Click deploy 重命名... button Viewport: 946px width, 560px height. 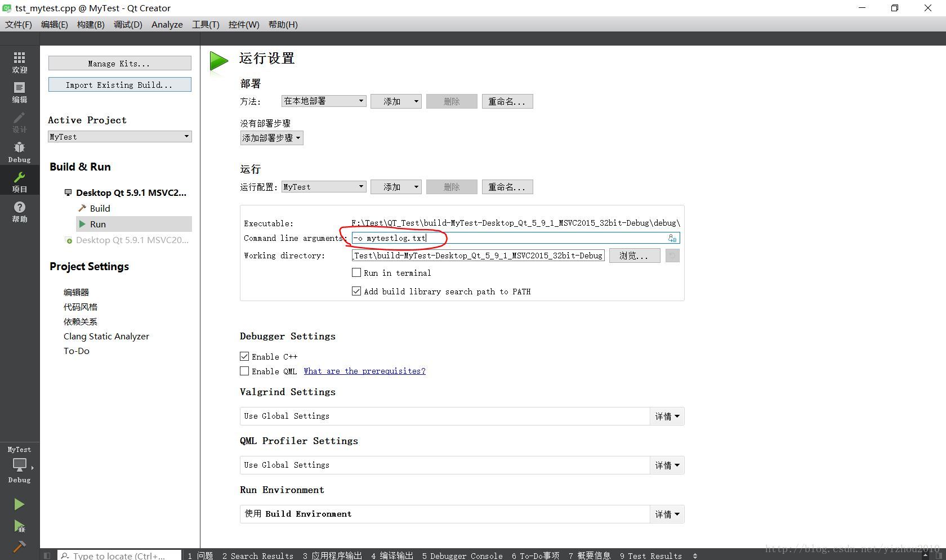point(507,101)
